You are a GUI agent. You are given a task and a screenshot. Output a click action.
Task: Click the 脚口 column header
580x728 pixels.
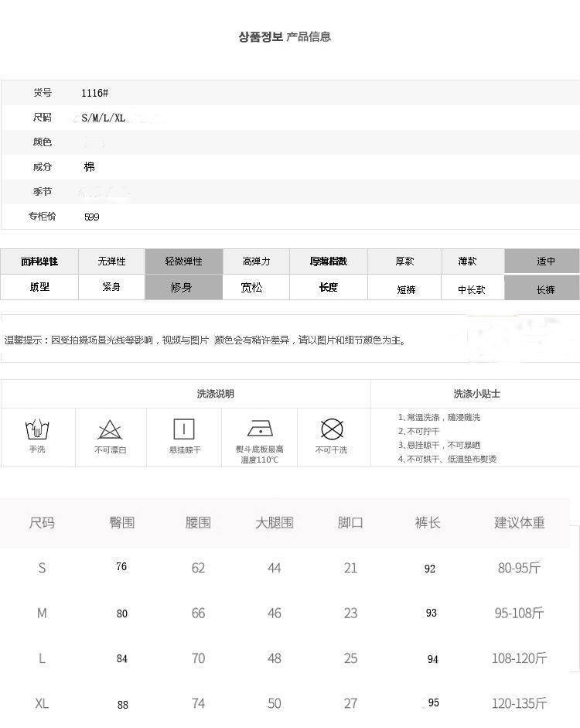[x=350, y=523]
